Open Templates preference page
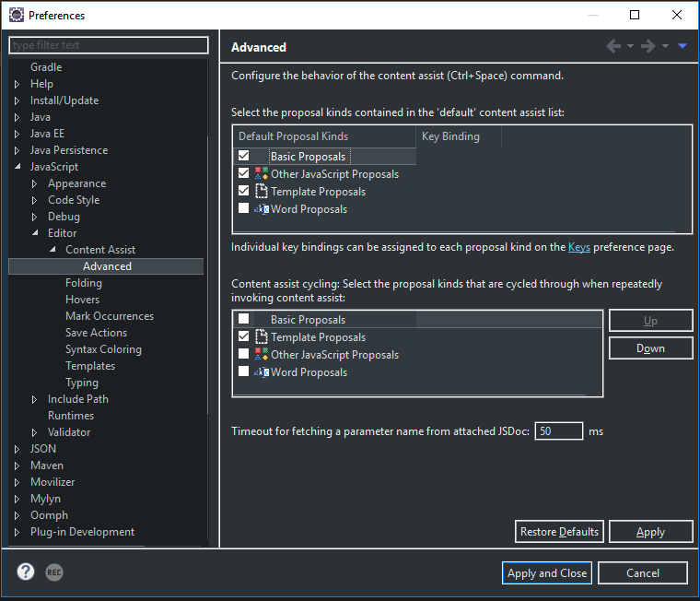Viewport: 700px width, 601px height. coord(90,366)
